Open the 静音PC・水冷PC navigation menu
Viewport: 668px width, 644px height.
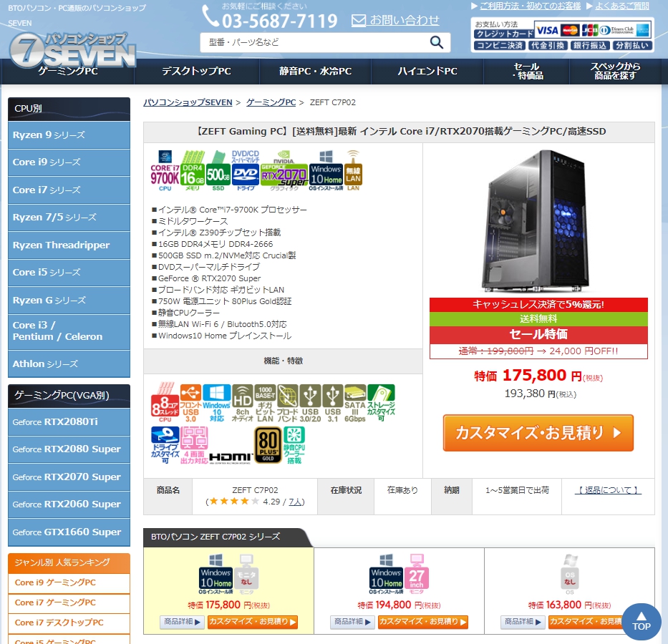point(315,71)
